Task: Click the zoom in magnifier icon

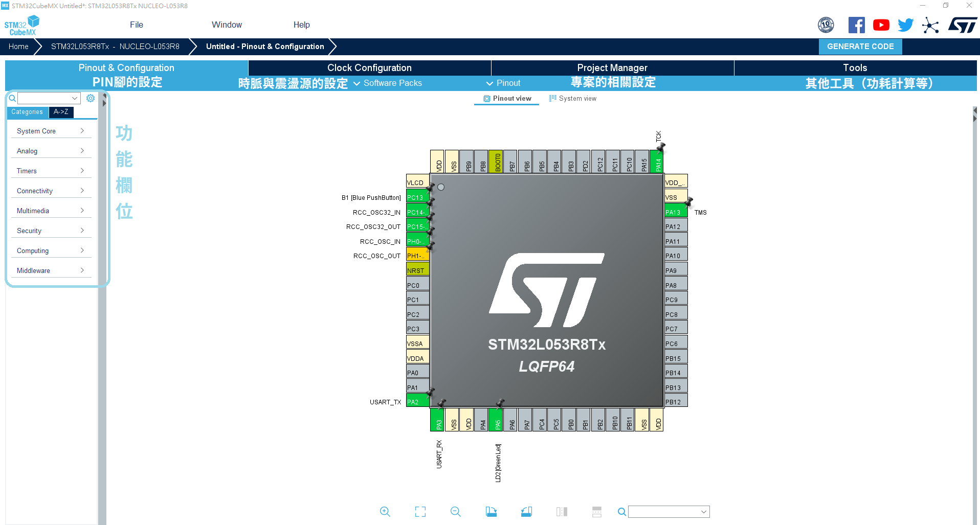Action: point(385,512)
